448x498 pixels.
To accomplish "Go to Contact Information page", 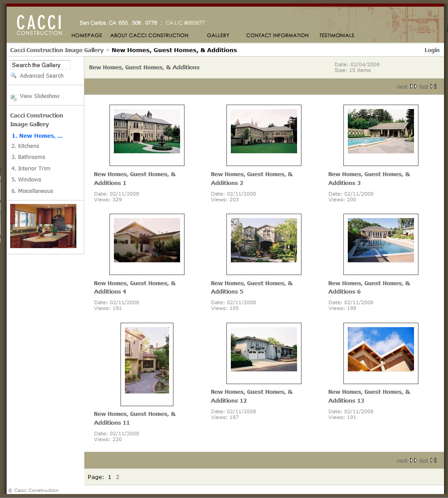I will tap(277, 35).
